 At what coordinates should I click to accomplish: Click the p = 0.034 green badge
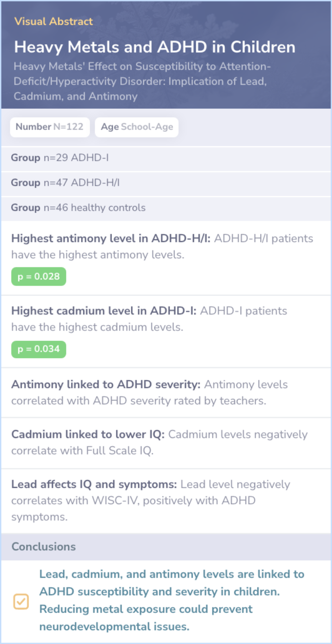(39, 349)
